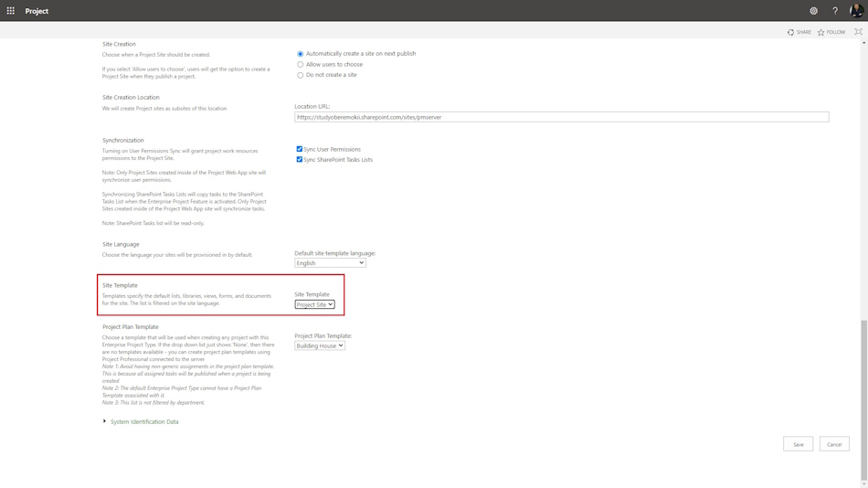Click the Save button
The height and width of the screenshot is (488, 868).
pyautogui.click(x=798, y=444)
